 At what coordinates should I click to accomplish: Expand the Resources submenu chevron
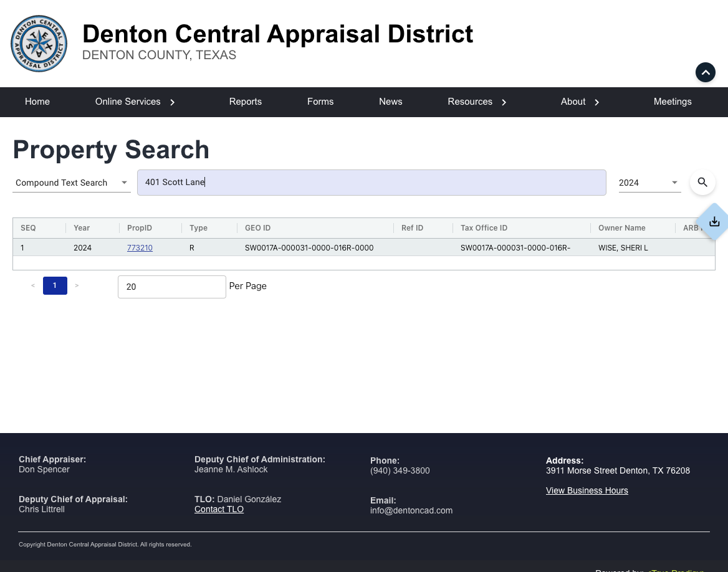(504, 102)
